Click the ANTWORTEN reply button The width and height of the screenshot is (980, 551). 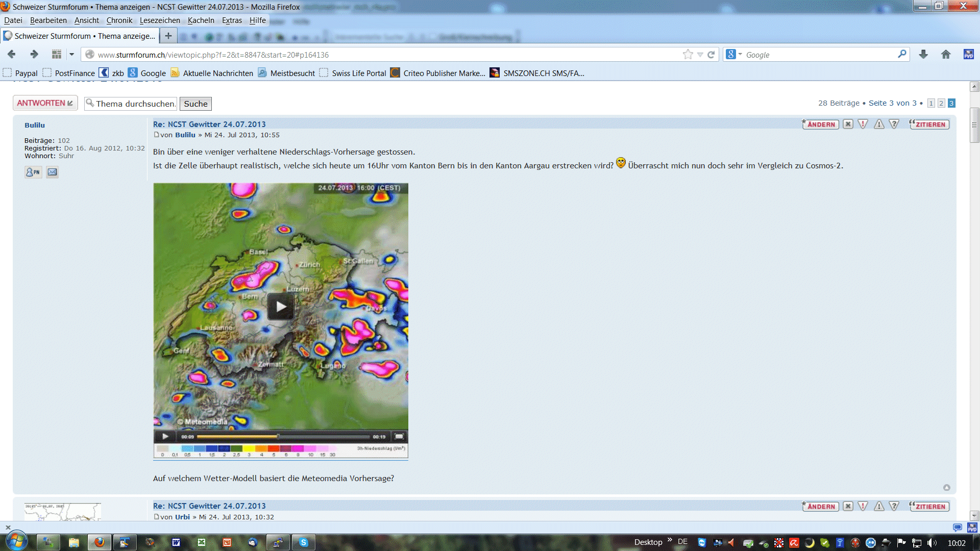pos(45,103)
